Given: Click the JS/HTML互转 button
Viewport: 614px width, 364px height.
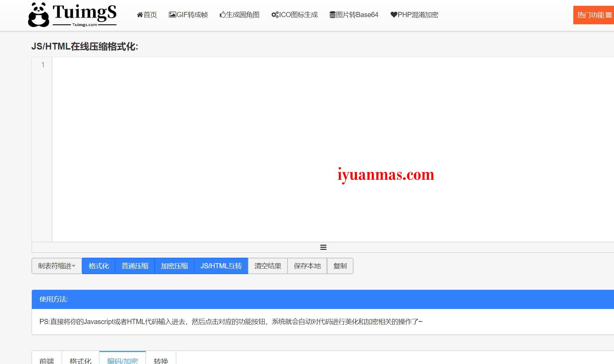Looking at the screenshot, I should pyautogui.click(x=221, y=266).
